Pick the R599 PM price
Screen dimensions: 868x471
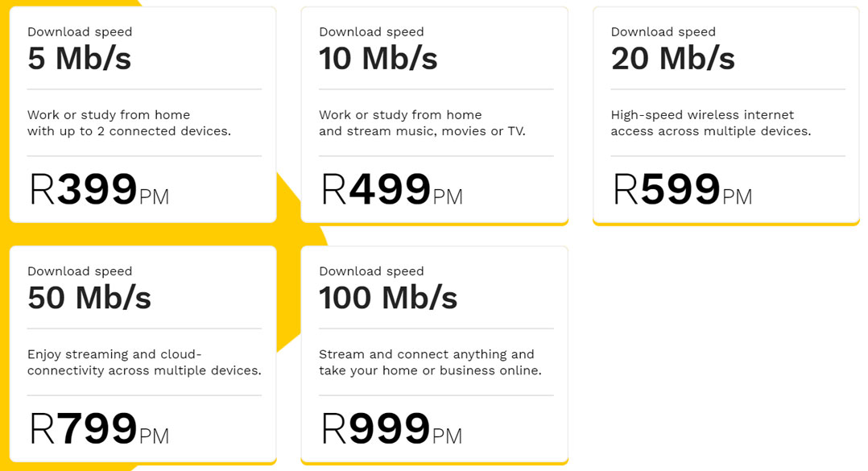(682, 191)
